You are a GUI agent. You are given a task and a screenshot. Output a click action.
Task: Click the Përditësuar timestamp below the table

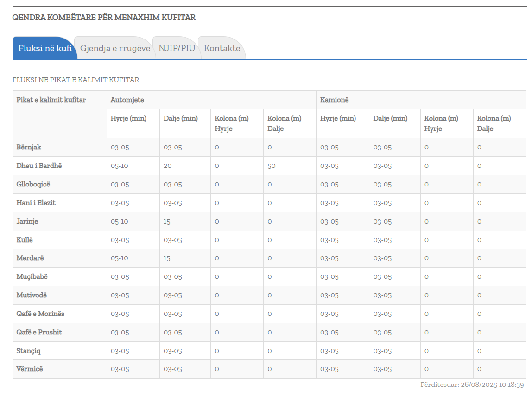(x=472, y=385)
